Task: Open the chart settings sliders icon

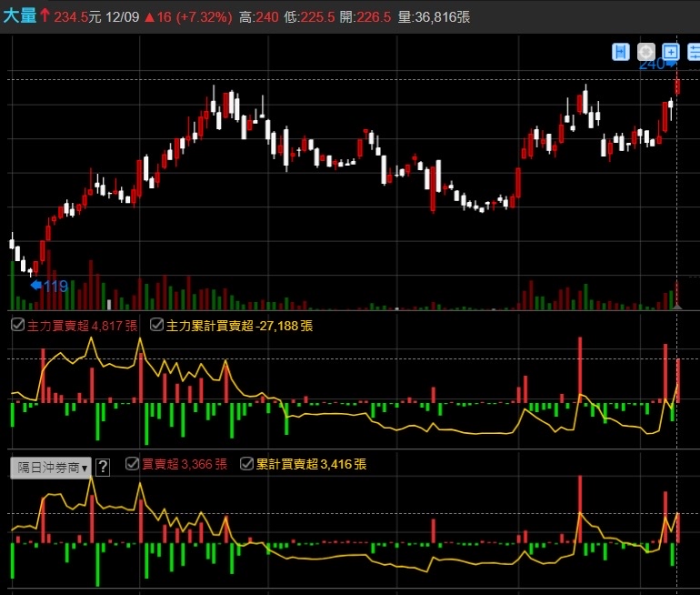Action: click(694, 52)
